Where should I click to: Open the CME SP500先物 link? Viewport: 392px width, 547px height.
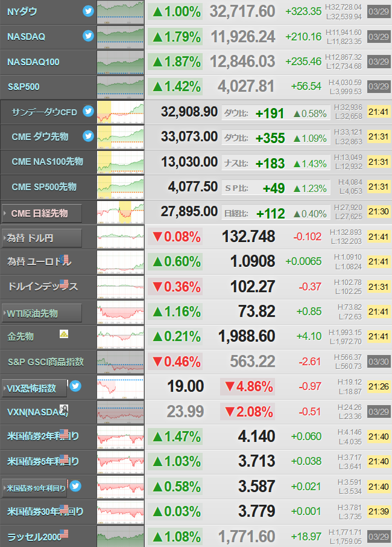point(44,187)
